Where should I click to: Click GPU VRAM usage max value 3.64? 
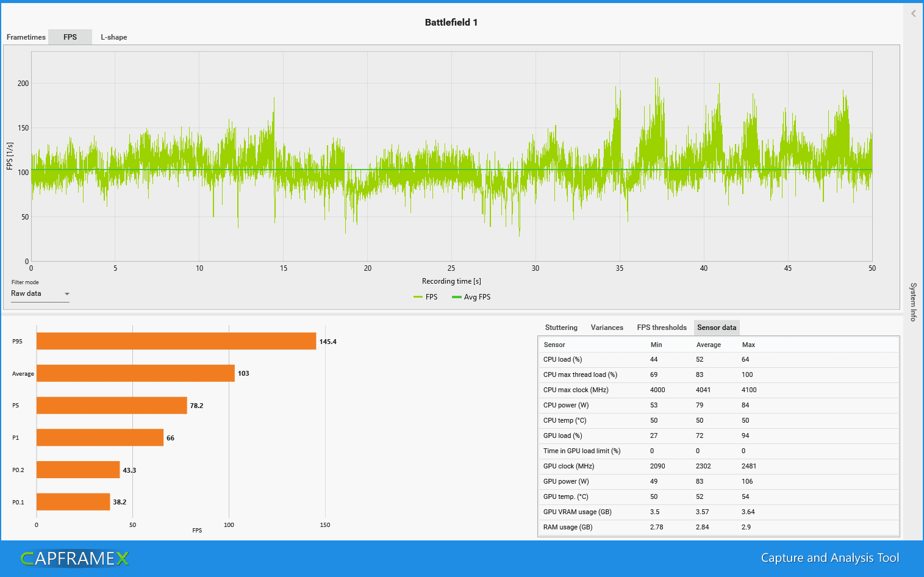(748, 512)
